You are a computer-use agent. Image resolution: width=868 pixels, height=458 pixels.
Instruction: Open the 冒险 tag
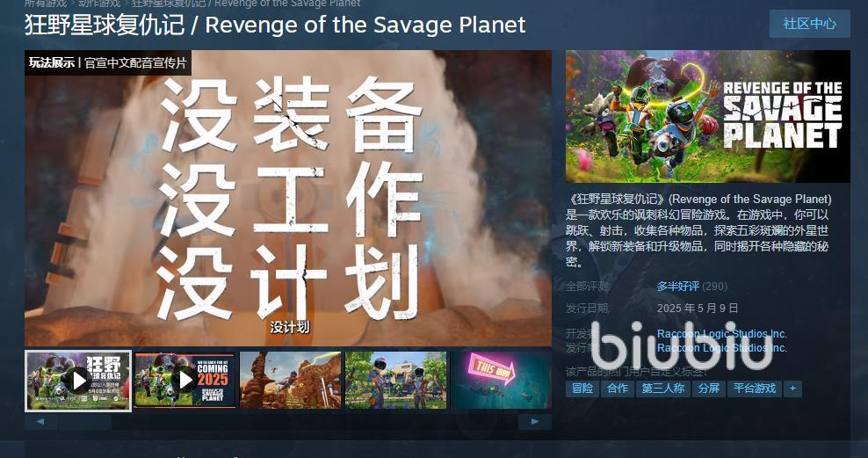(x=582, y=389)
